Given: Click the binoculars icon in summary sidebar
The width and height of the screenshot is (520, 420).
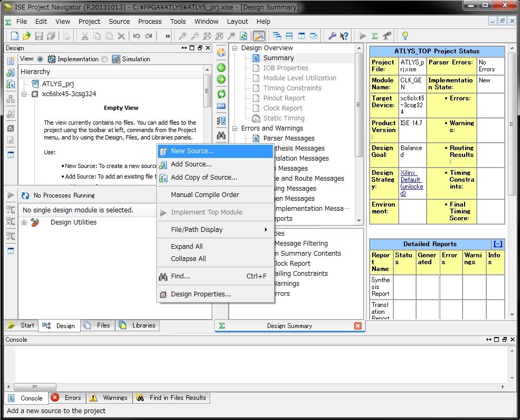Looking at the screenshot, I should (x=221, y=135).
